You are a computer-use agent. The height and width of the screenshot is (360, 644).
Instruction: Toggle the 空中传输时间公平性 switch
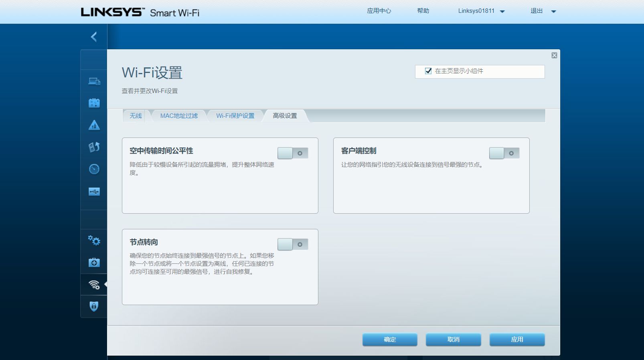pyautogui.click(x=293, y=153)
